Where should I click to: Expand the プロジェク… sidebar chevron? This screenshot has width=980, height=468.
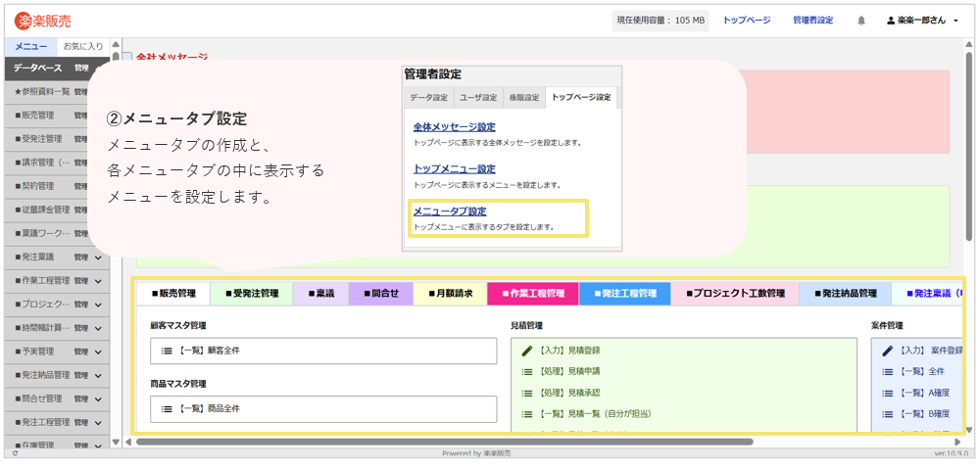(98, 304)
